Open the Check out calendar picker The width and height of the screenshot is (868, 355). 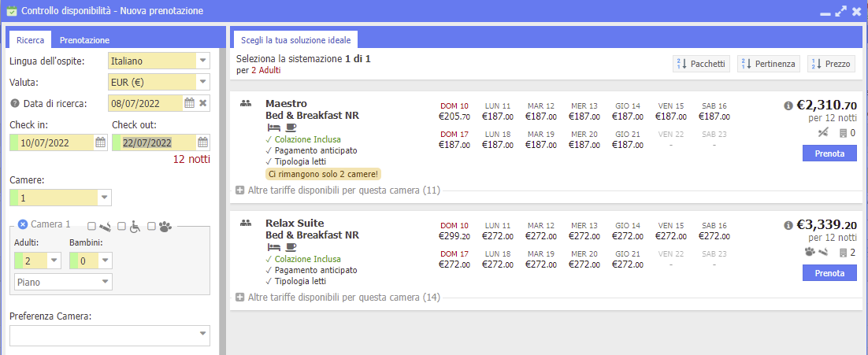pos(202,142)
